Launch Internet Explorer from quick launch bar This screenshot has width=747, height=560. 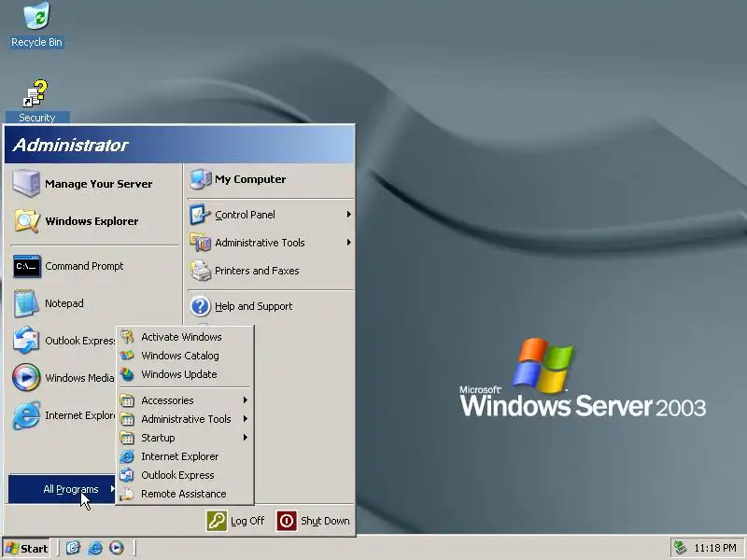point(95,548)
